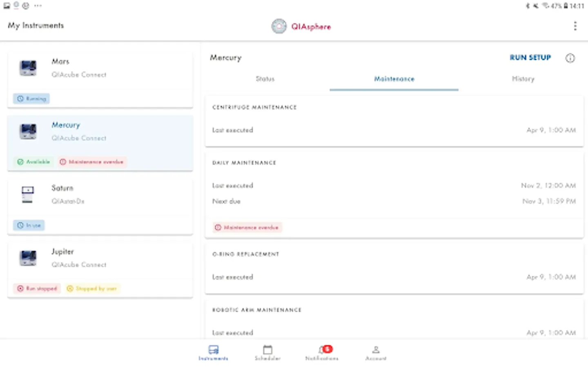Click the QIAsphere title text
This screenshot has width=588, height=368.
311,27
